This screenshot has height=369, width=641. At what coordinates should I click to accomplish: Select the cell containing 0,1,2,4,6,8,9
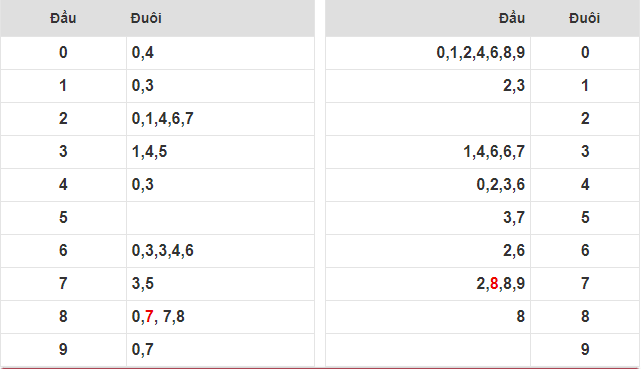coord(428,53)
